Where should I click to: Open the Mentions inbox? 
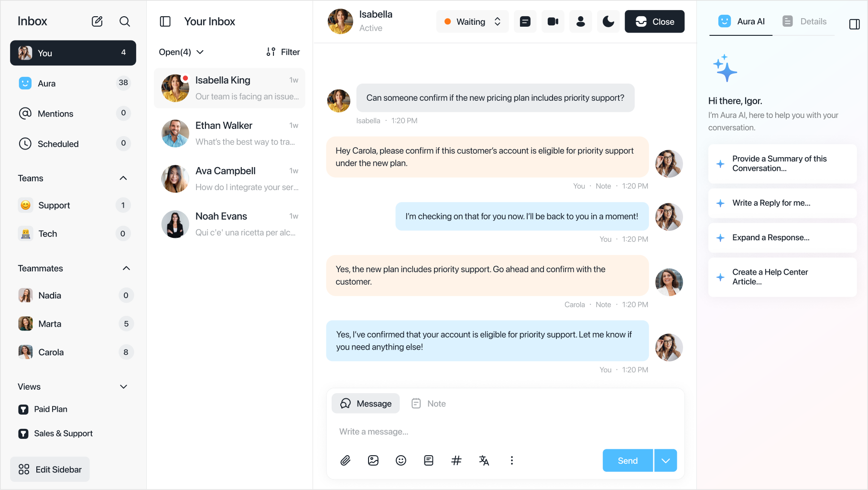[73, 114]
